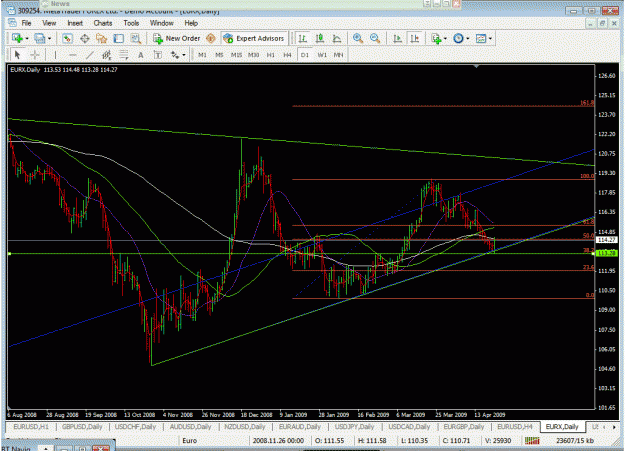This screenshot has width=625, height=451.
Task: Open the Indicators list icon
Action: pyautogui.click(x=436, y=38)
